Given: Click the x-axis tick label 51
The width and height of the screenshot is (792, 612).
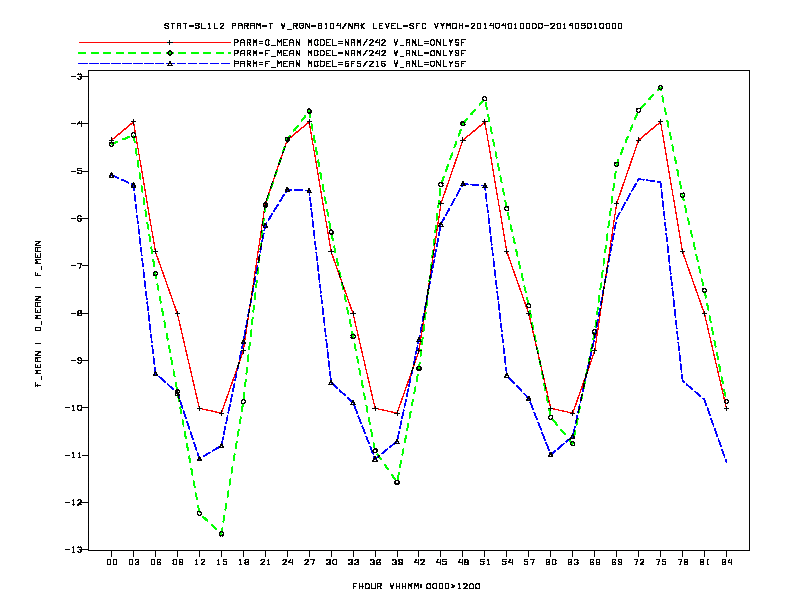Looking at the screenshot, I should [485, 562].
